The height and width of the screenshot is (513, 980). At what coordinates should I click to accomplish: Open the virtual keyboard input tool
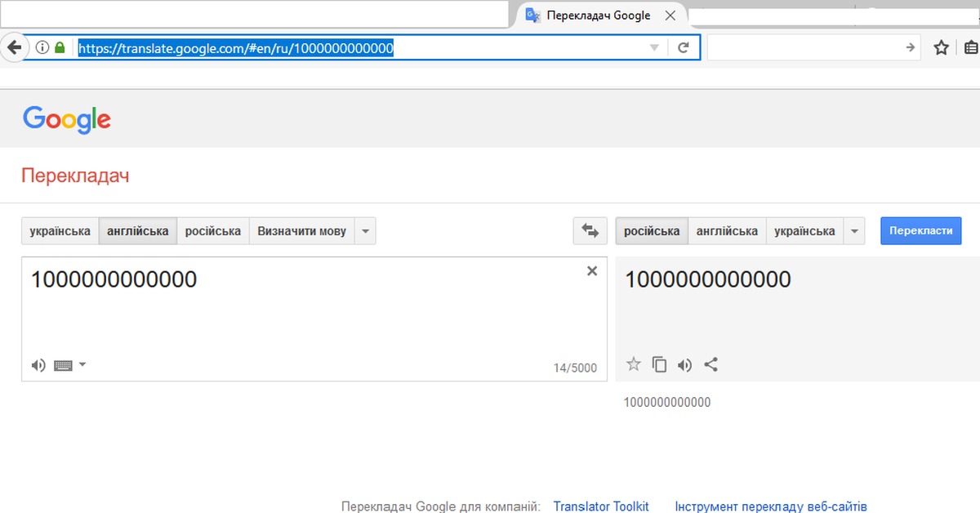click(x=64, y=365)
